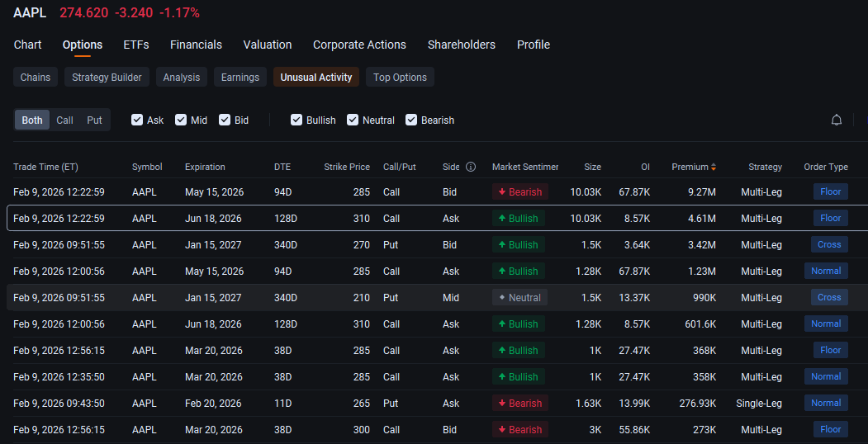Click the Side column info icon

(471, 167)
